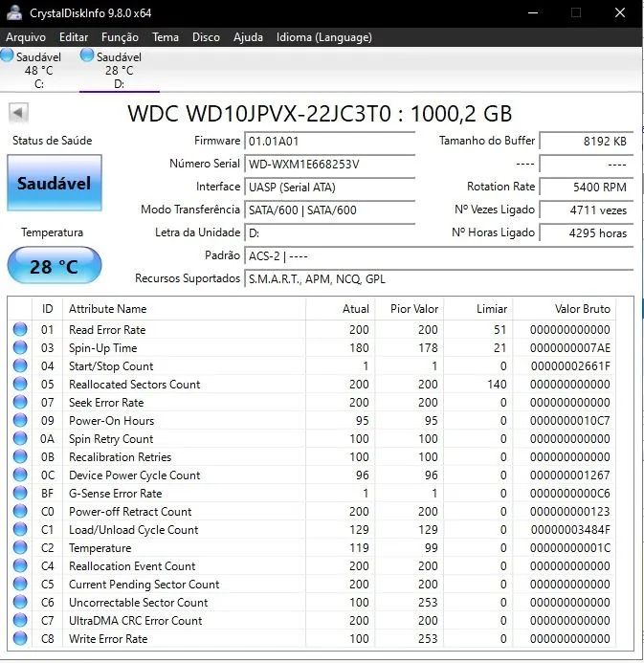Click raw value 0000003484F of Load/Unload Cycle
Image resolution: width=644 pixels, height=663 pixels.
coord(570,530)
